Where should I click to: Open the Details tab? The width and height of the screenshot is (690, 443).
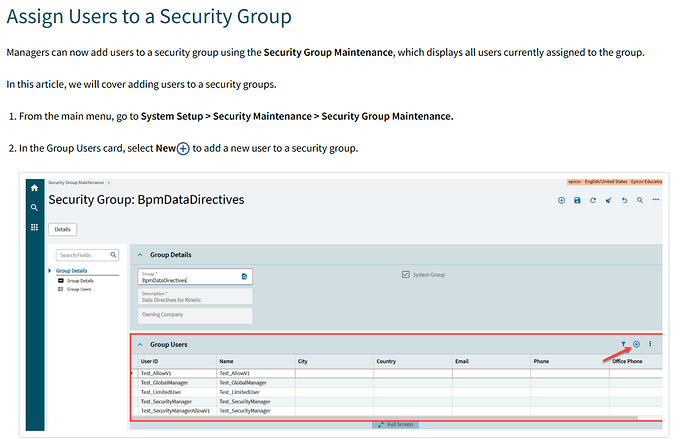62,230
